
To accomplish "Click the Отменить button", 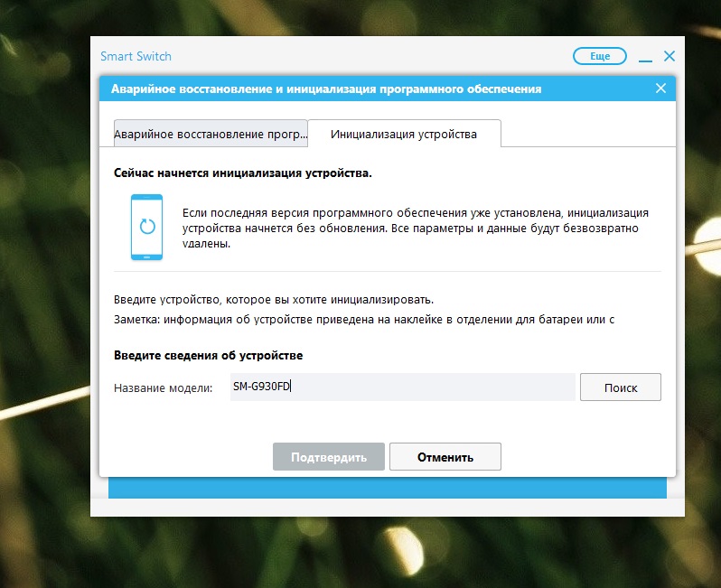I will point(445,456).
